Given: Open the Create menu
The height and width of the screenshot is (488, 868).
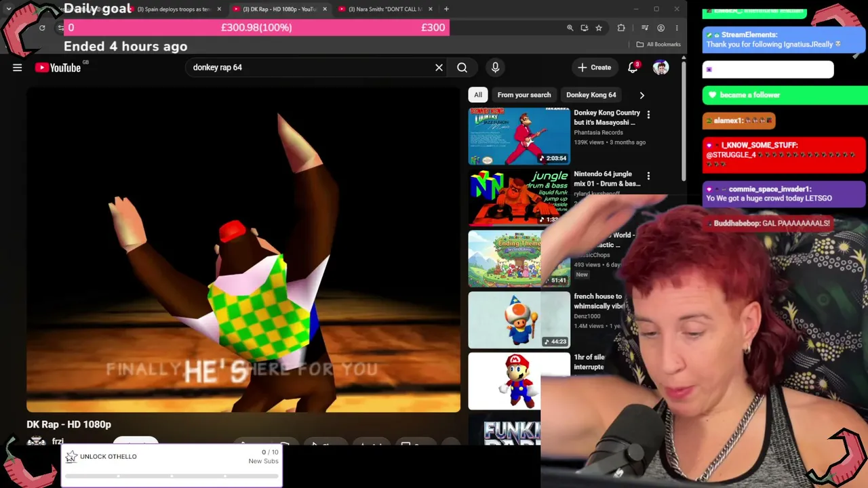Looking at the screenshot, I should pos(594,67).
